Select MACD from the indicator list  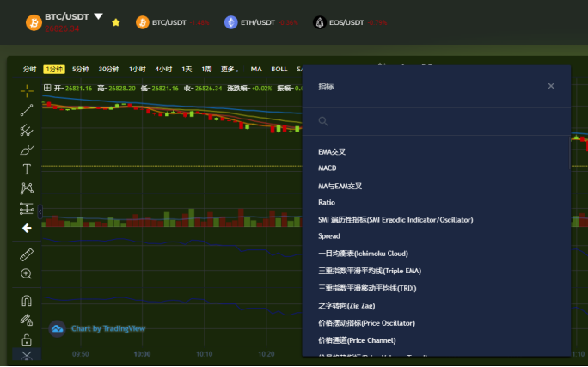(x=328, y=168)
